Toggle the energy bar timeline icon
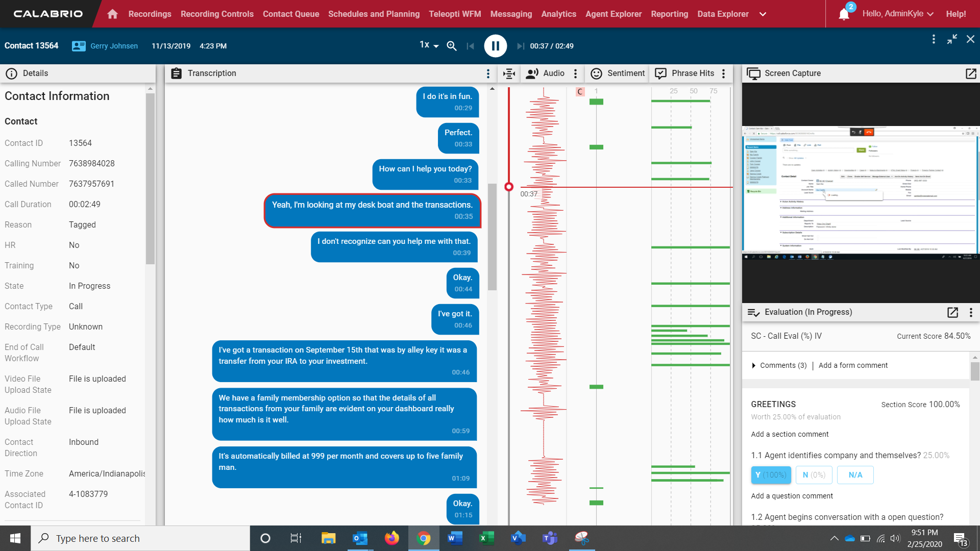Image resolution: width=980 pixels, height=551 pixels. (509, 73)
